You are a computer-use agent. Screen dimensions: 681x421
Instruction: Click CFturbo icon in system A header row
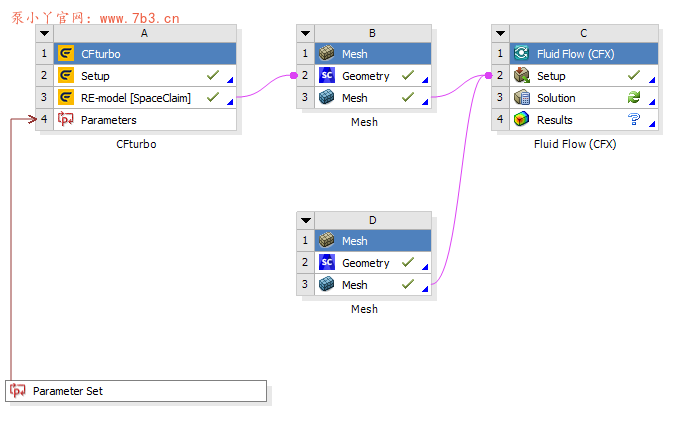coord(66,53)
